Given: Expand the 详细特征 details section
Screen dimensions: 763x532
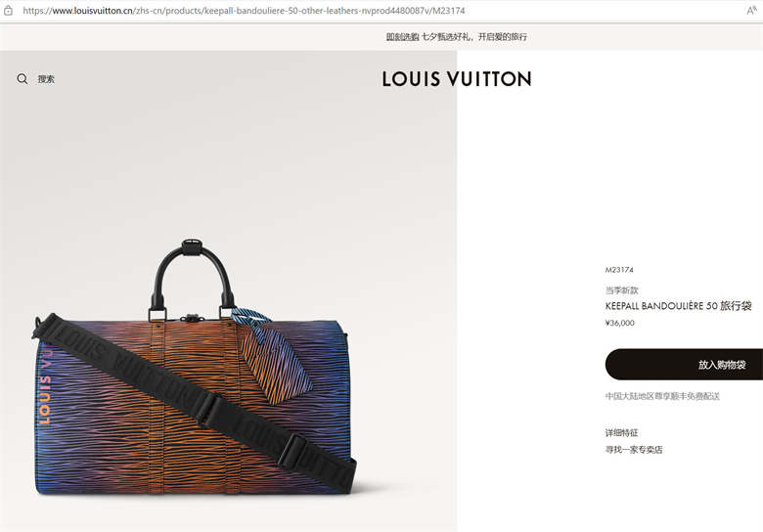Looking at the screenshot, I should click(x=621, y=433).
